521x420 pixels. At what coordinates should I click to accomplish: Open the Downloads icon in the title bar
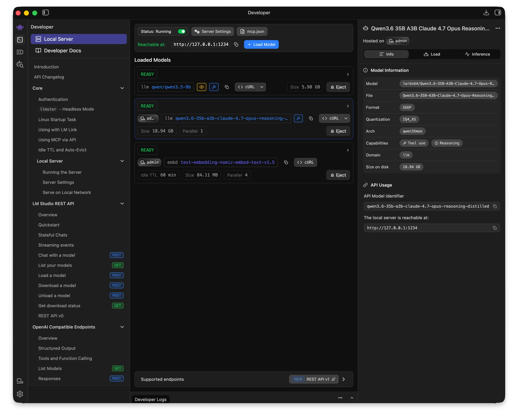tap(486, 12)
